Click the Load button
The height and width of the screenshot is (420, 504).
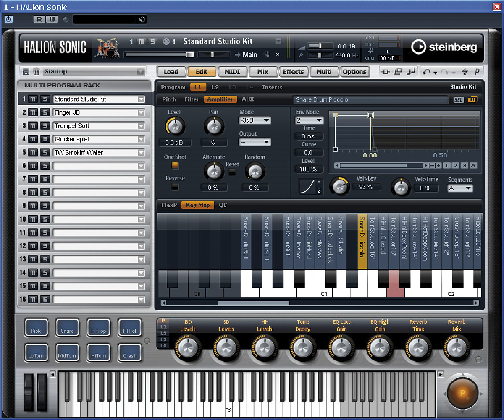pos(171,72)
